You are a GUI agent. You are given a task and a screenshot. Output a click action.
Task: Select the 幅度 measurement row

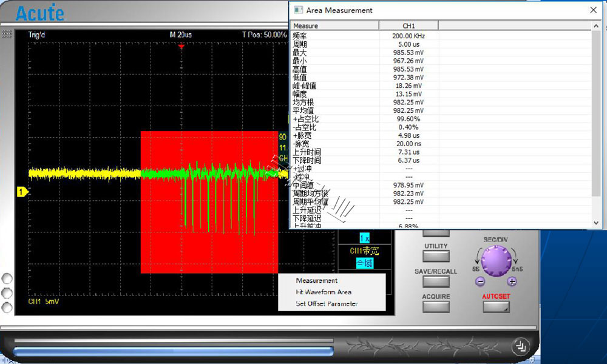tap(441, 94)
